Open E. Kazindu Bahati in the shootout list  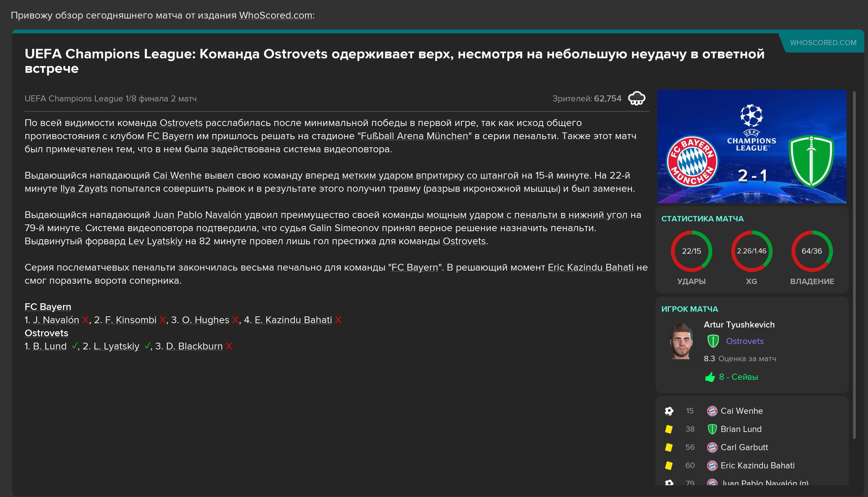coord(293,320)
